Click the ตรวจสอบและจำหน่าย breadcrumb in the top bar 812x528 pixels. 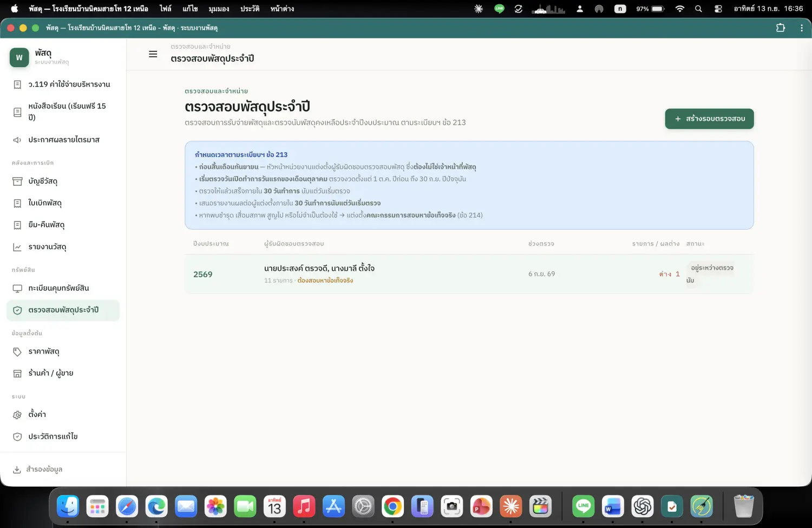click(200, 47)
